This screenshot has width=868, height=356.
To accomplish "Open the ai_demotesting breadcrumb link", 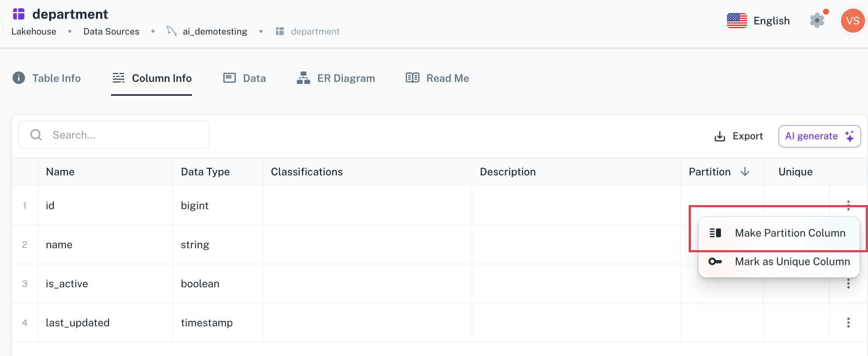I will 215,32.
